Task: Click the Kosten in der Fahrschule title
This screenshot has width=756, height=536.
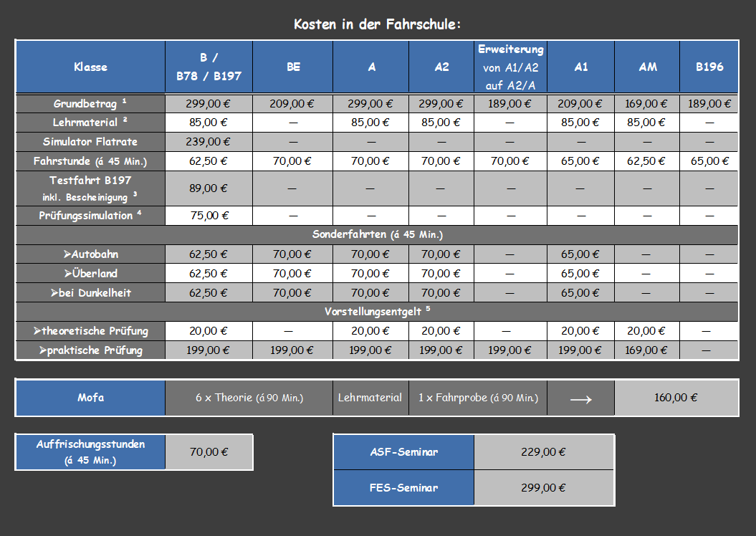Action: (x=377, y=24)
